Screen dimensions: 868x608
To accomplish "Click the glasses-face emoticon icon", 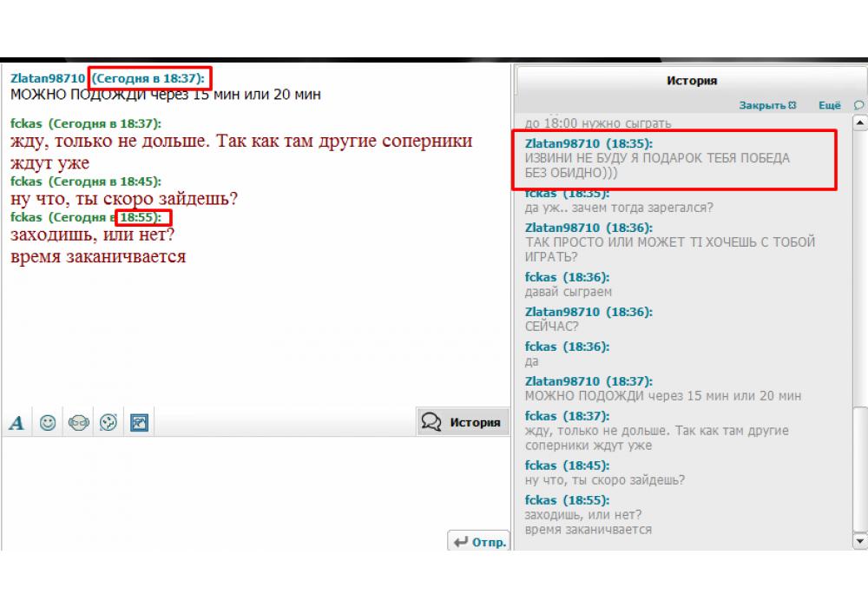I will 79,422.
